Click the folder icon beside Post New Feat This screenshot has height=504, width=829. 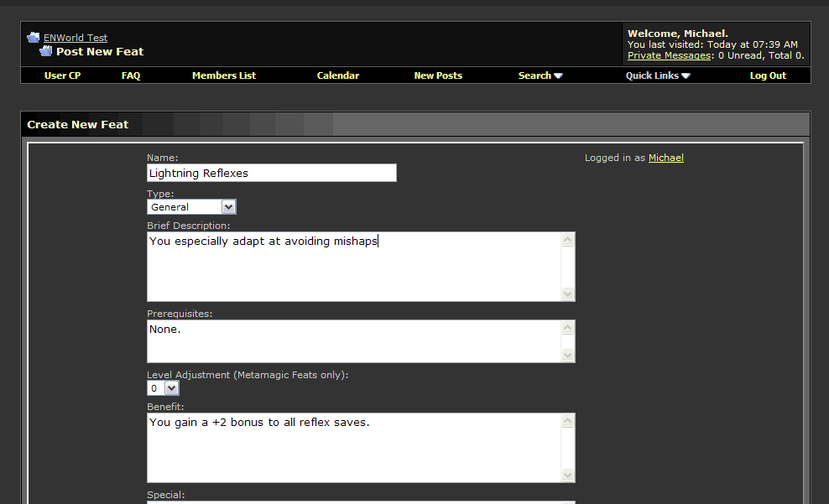pos(46,51)
